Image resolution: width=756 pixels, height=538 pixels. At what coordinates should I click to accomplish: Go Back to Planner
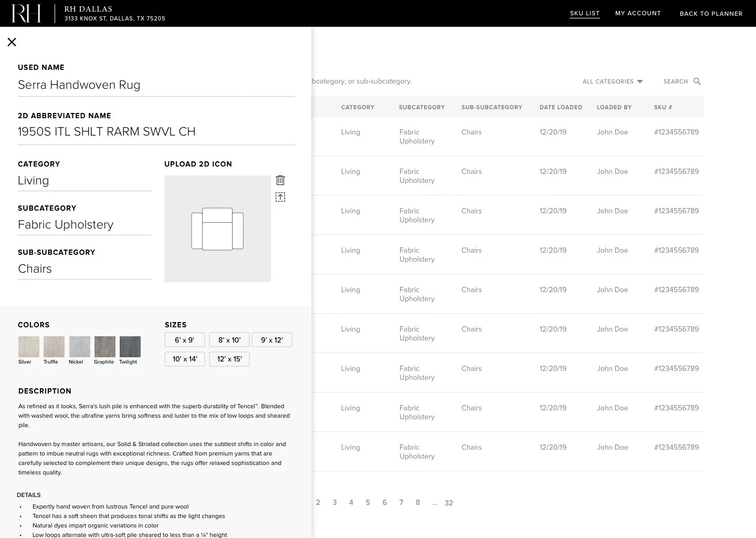(x=711, y=14)
